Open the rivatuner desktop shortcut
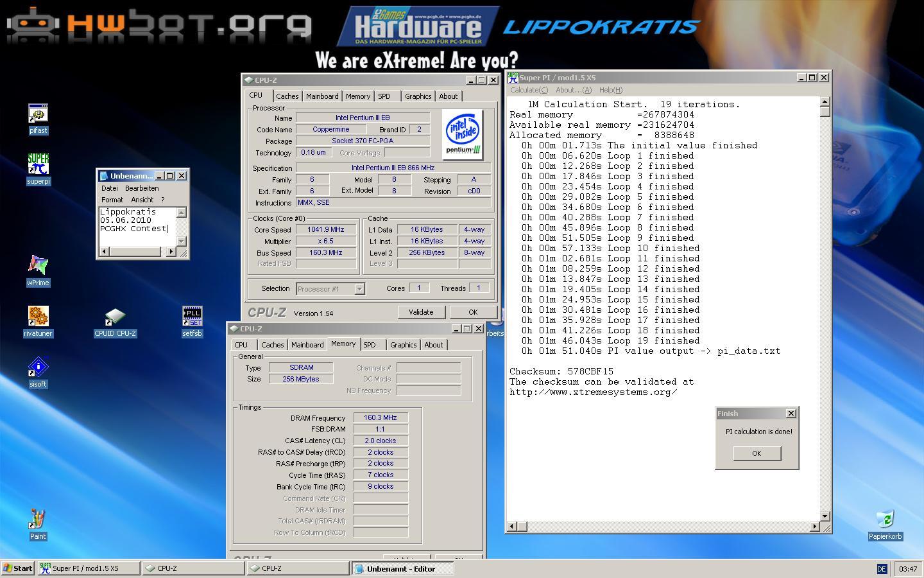 point(38,322)
